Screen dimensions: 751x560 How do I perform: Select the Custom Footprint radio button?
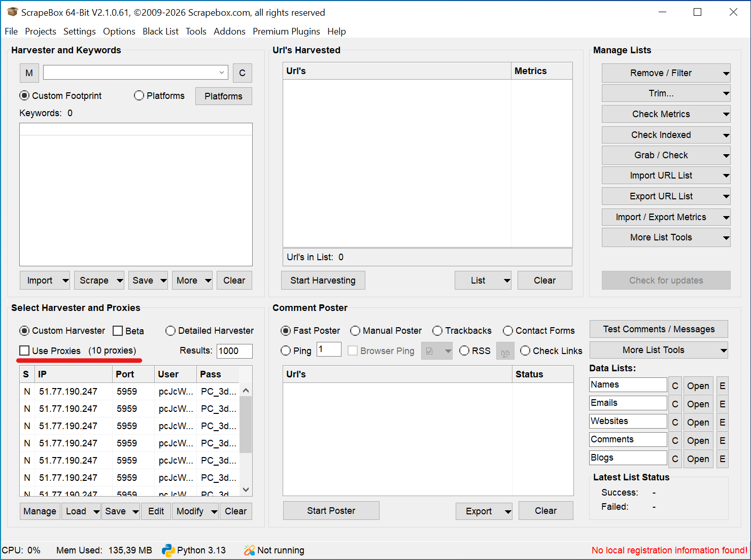click(24, 96)
